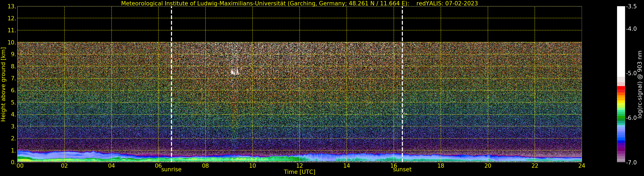Click the '6.' height tick label
This screenshot has width=644, height=176.
coord(13,90)
